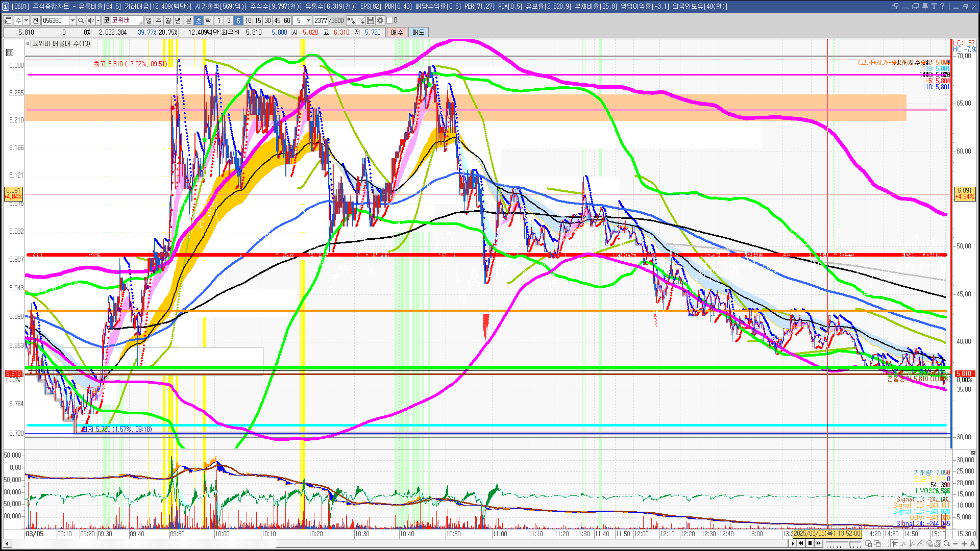Image resolution: width=980 pixels, height=551 pixels.
Task: Click the zoom-in plus icon bottom right
Action: click(964, 543)
